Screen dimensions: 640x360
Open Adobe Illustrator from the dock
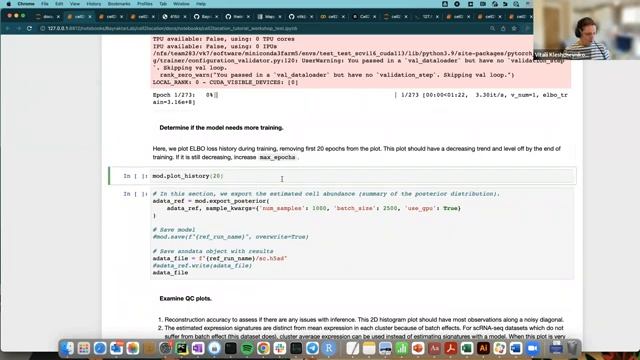[x=483, y=348]
